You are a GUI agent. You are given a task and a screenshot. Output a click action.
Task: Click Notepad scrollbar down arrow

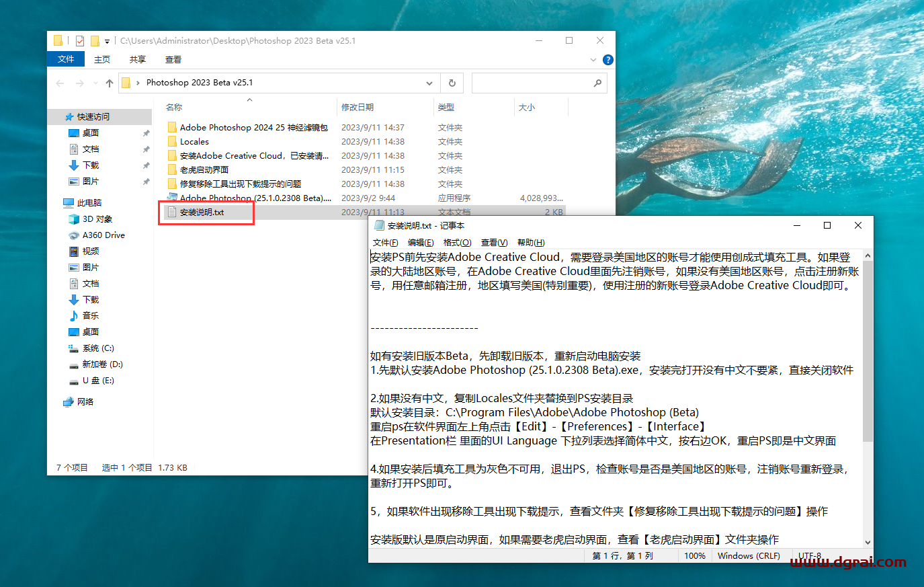click(x=868, y=542)
